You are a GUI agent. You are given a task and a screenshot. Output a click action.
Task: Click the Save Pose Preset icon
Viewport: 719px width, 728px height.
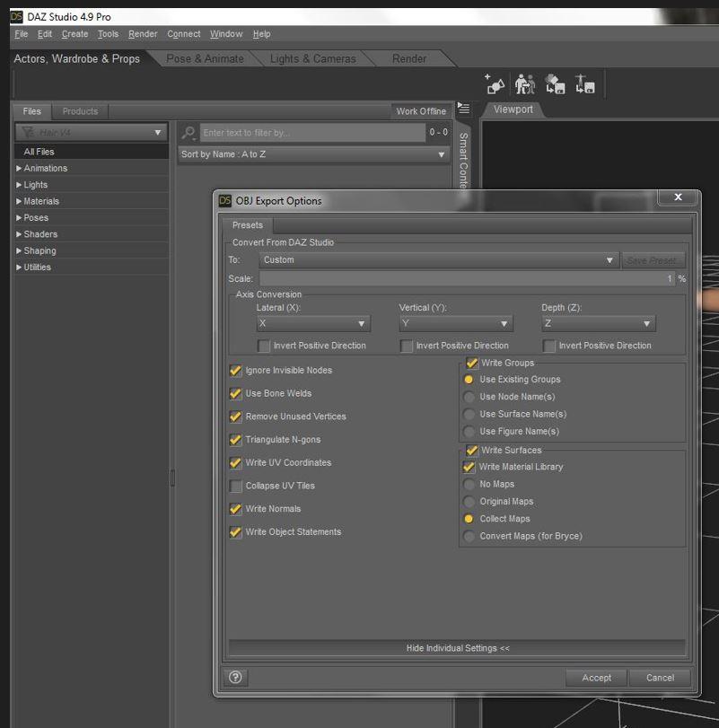(585, 84)
